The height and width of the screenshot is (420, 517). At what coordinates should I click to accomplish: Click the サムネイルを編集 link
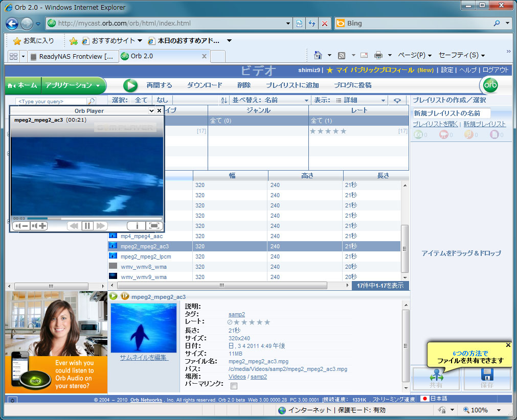coord(143,357)
